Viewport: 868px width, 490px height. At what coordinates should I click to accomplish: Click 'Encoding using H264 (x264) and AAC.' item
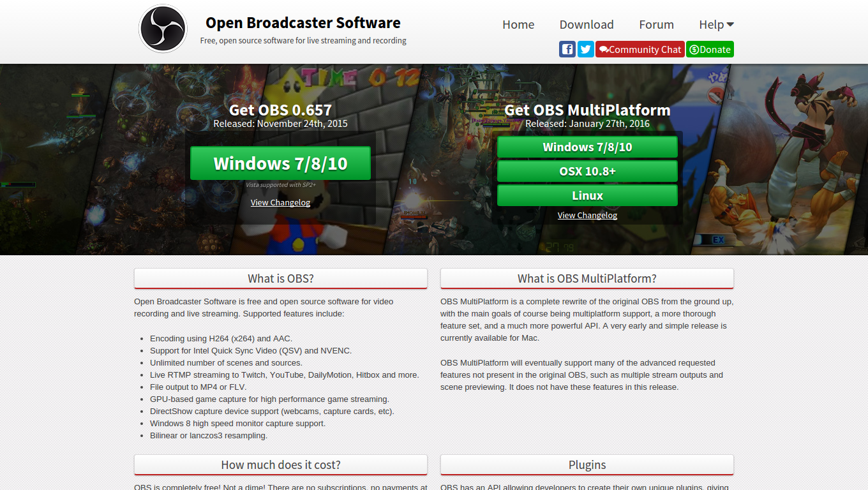pyautogui.click(x=221, y=339)
